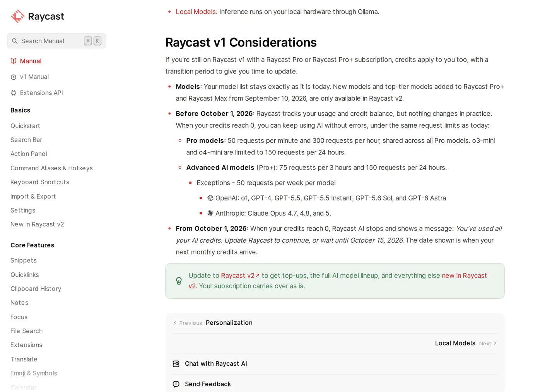Open the Extensions page in sidebar
Viewport: 557px width, 392px height.
[26, 345]
